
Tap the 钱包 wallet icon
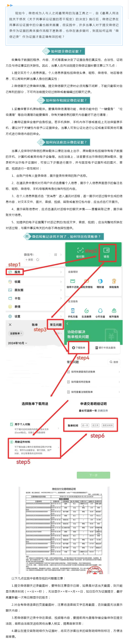[x=106, y=250]
